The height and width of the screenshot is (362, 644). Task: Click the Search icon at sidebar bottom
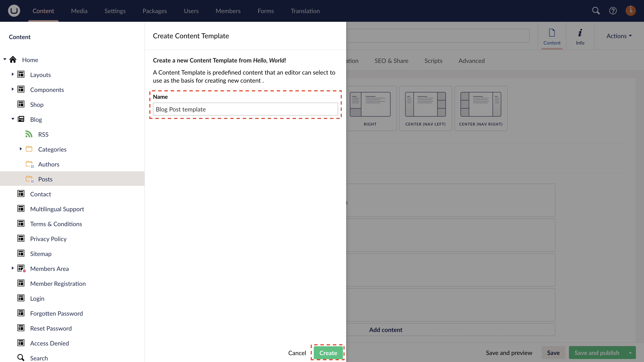click(x=21, y=358)
